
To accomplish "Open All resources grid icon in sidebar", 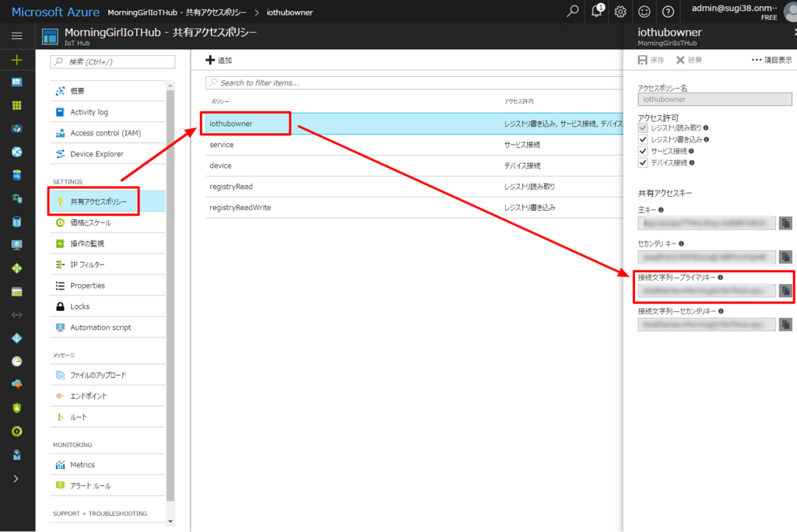I will (x=17, y=105).
